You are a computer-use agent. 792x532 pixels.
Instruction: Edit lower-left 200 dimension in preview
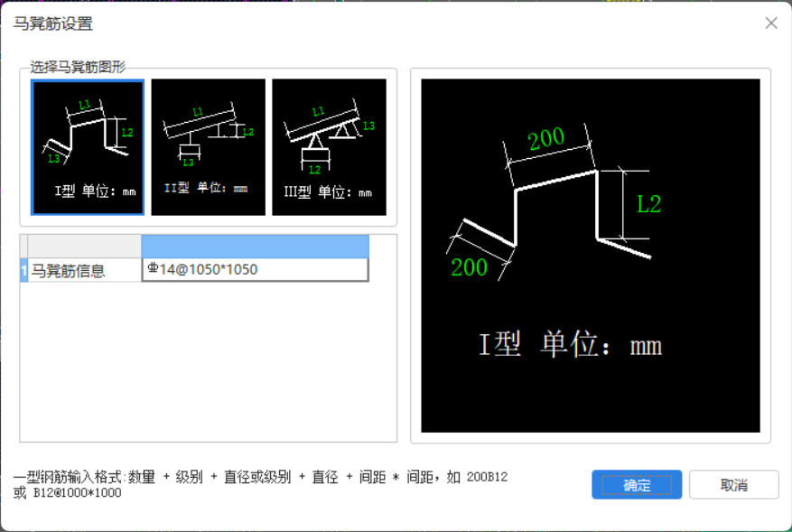(469, 267)
